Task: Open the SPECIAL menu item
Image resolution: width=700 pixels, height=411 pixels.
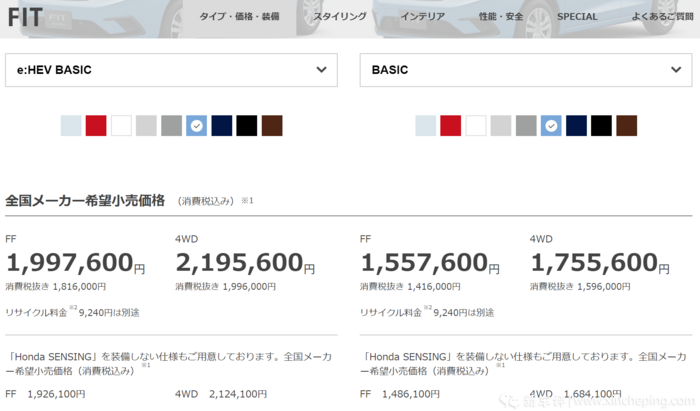Action: 577,17
